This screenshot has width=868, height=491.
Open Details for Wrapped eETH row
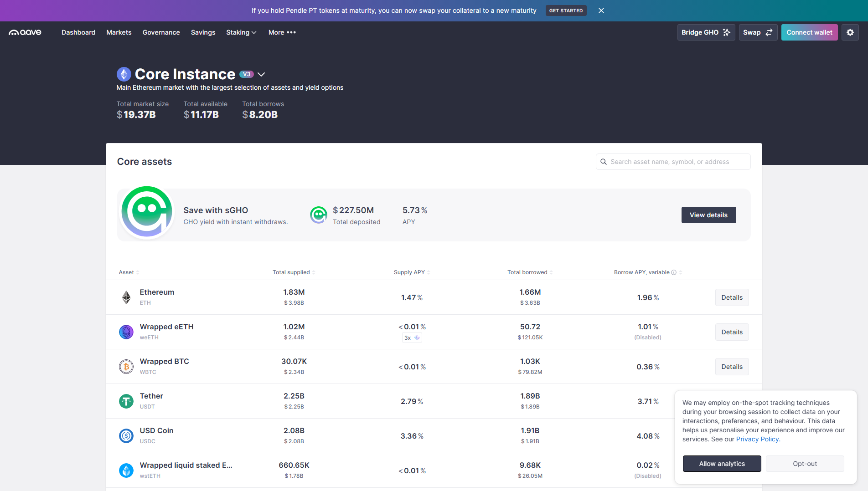tap(732, 332)
